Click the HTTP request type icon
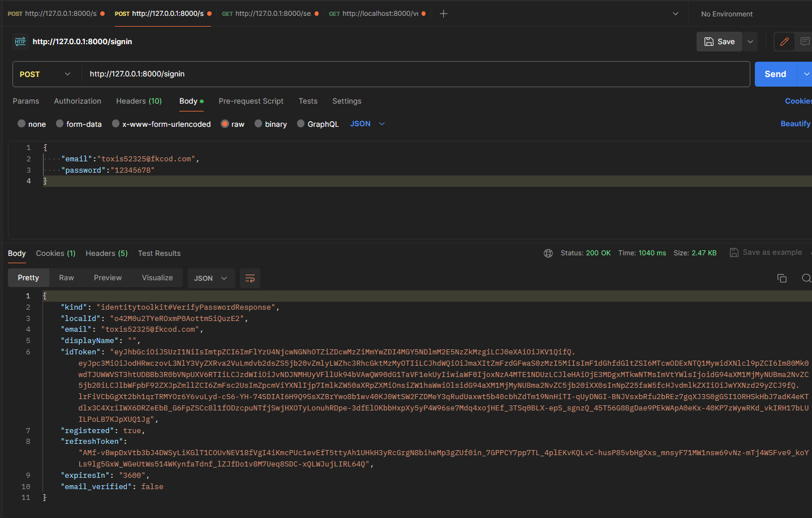This screenshot has height=518, width=812. (20, 41)
